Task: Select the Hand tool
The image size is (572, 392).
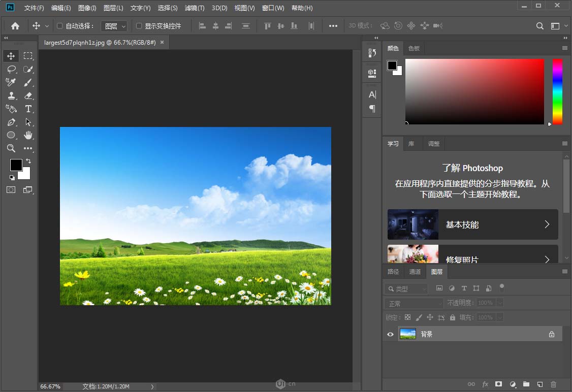Action: (28, 135)
